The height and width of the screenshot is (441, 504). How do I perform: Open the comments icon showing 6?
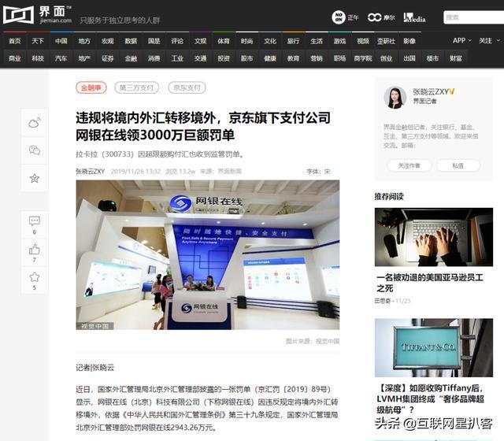tap(35, 224)
